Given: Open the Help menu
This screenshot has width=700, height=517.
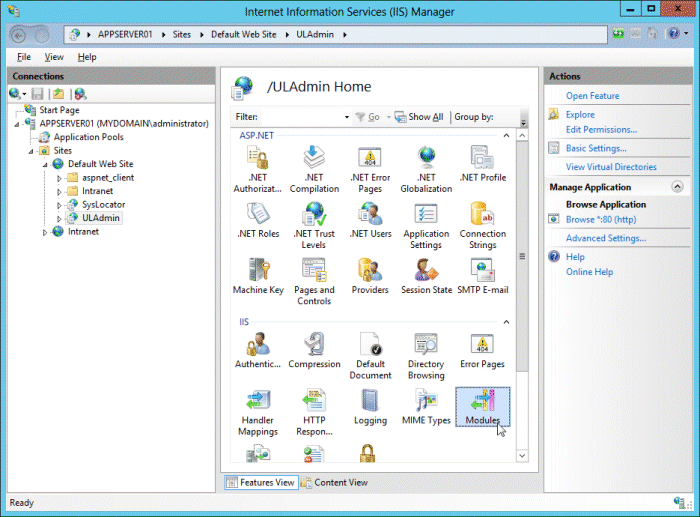Looking at the screenshot, I should (x=87, y=57).
